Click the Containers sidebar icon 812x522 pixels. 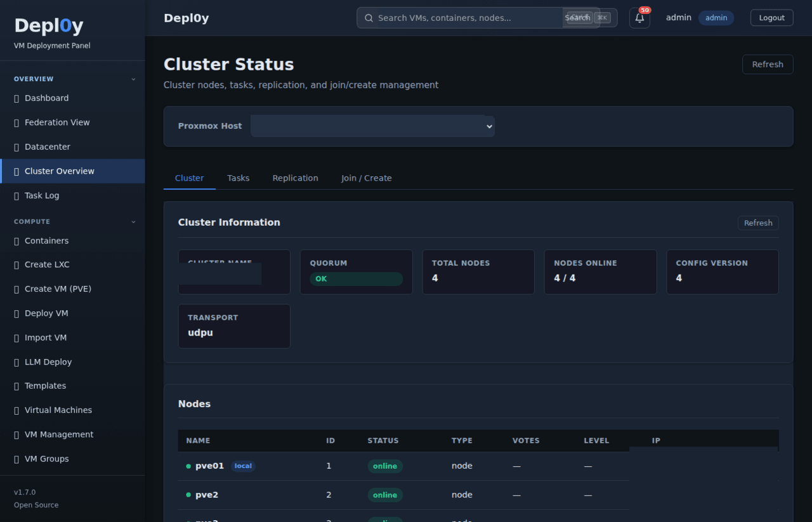16,241
